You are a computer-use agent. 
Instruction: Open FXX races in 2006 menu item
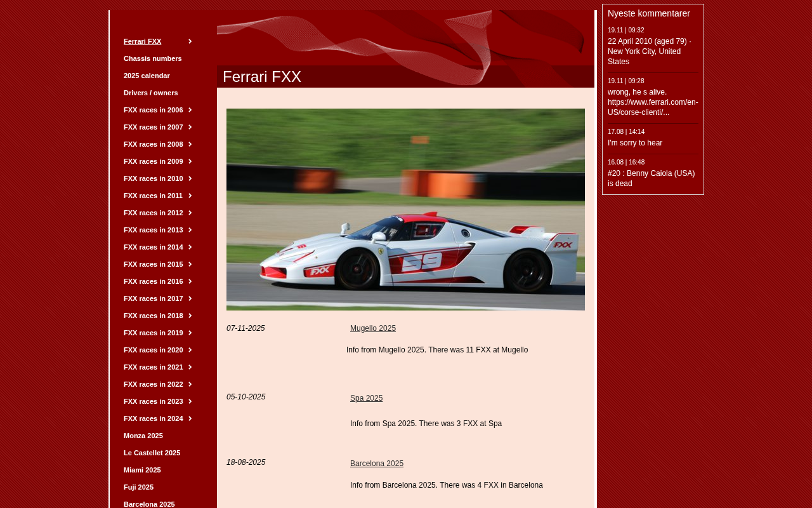tap(153, 110)
